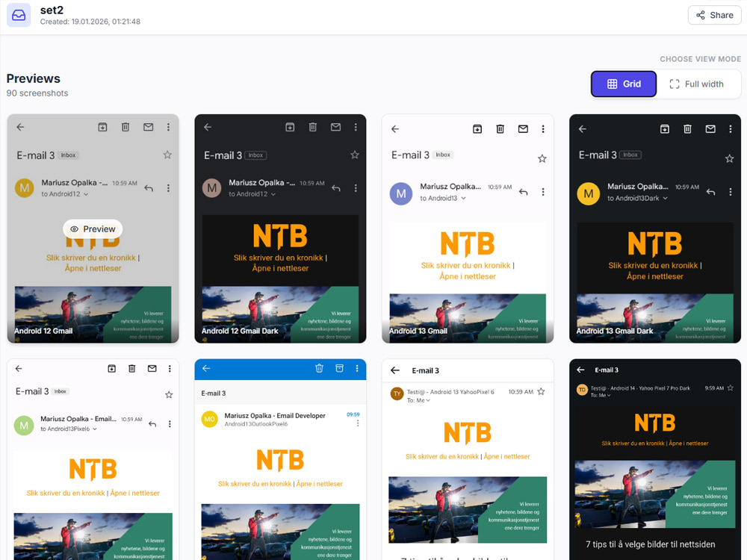Image resolution: width=747 pixels, height=560 pixels.
Task: Click reply arrow in Android 12 Gmail Dark card
Action: [336, 188]
